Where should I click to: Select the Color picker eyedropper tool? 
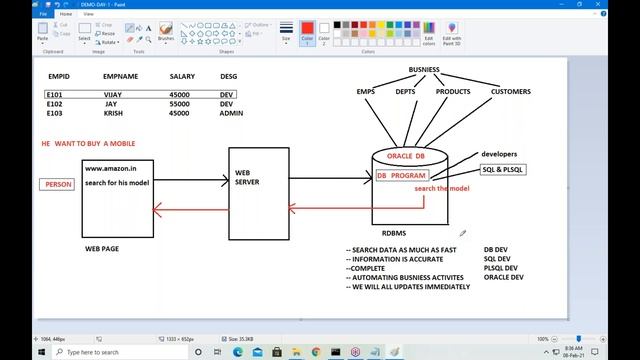point(139,40)
